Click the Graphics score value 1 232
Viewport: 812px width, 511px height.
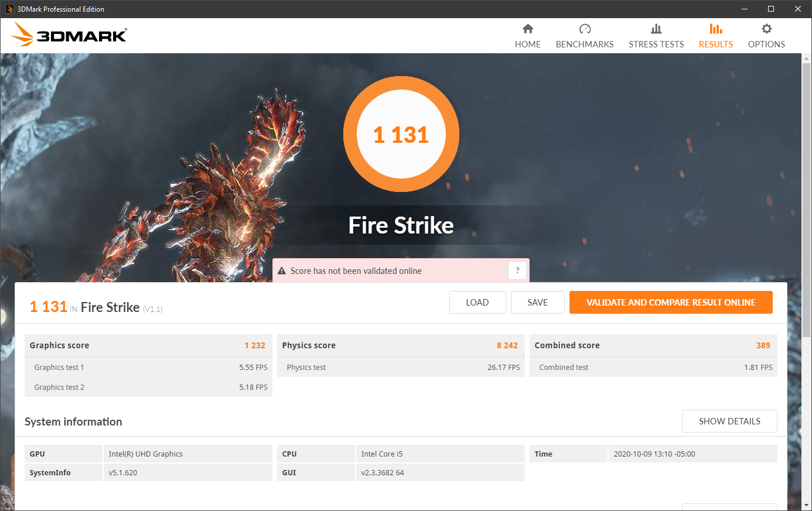255,345
